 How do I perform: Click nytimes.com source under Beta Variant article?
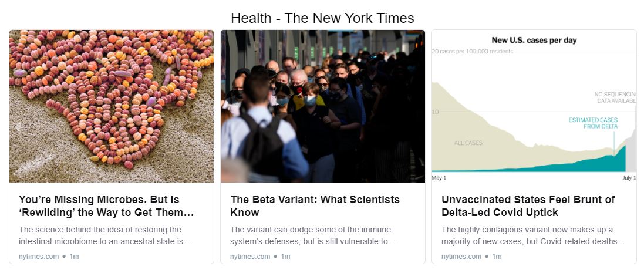(x=250, y=257)
